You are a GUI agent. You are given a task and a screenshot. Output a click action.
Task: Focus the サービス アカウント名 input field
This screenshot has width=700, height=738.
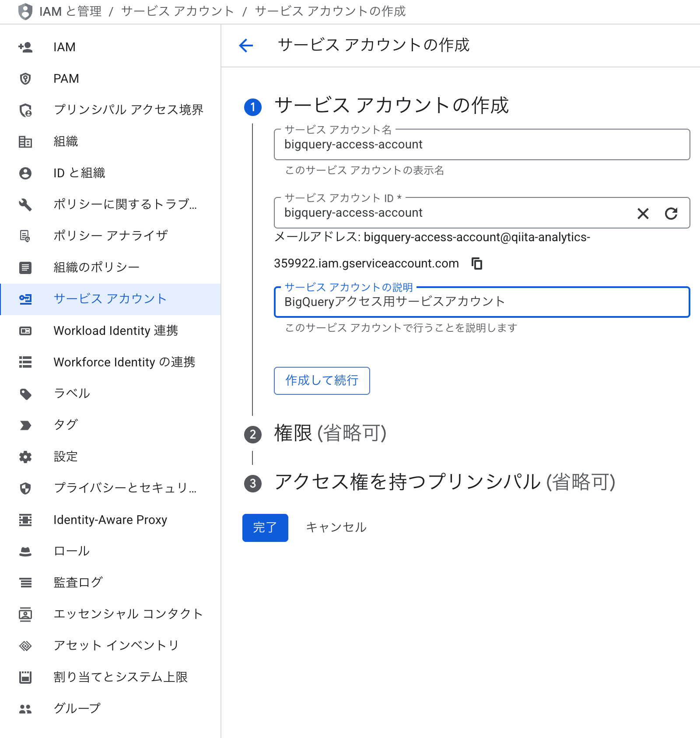click(481, 144)
